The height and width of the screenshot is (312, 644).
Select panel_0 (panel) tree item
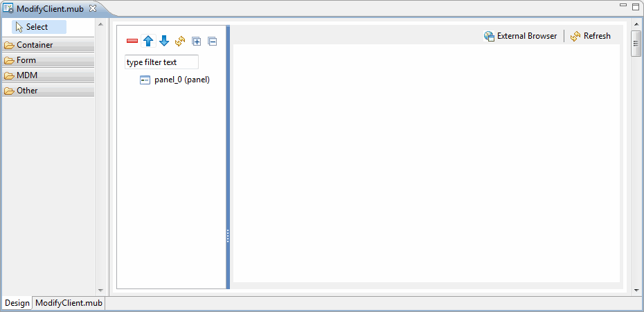[x=182, y=80]
